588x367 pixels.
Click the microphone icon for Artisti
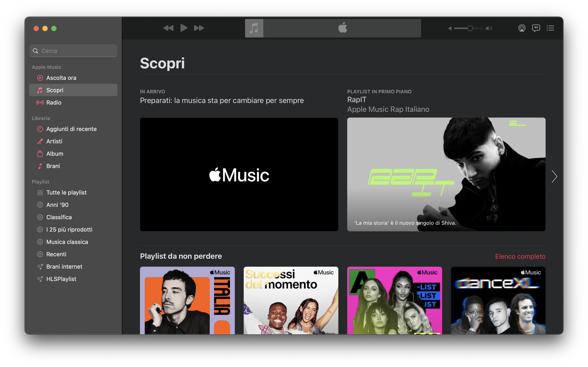(40, 141)
